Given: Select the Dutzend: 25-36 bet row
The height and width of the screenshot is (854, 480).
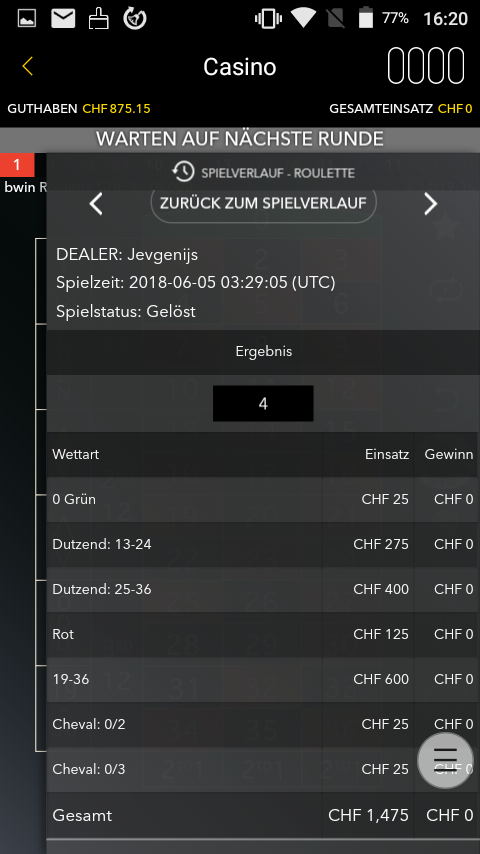Looking at the screenshot, I should point(262,589).
